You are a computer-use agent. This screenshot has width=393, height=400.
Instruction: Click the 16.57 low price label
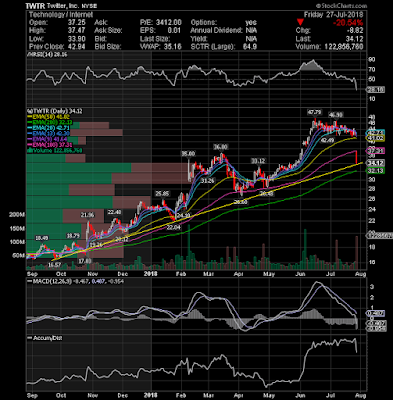[54, 265]
